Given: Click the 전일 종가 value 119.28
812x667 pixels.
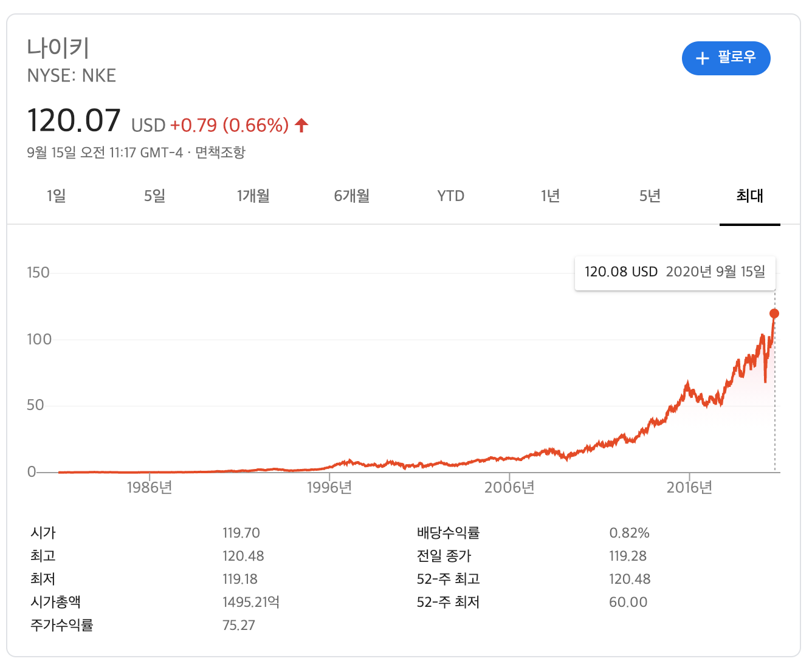Looking at the screenshot, I should [628, 556].
